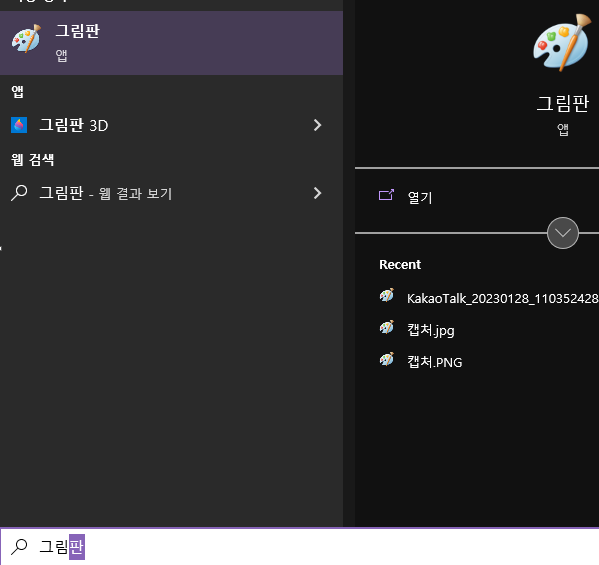Click the 그림판 palette icon in best match

tap(26, 39)
